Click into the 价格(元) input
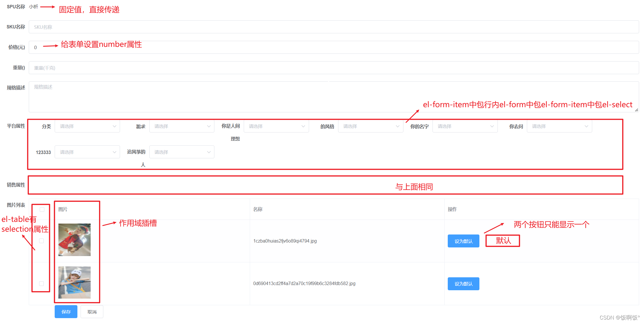The width and height of the screenshot is (644, 323). click(334, 47)
